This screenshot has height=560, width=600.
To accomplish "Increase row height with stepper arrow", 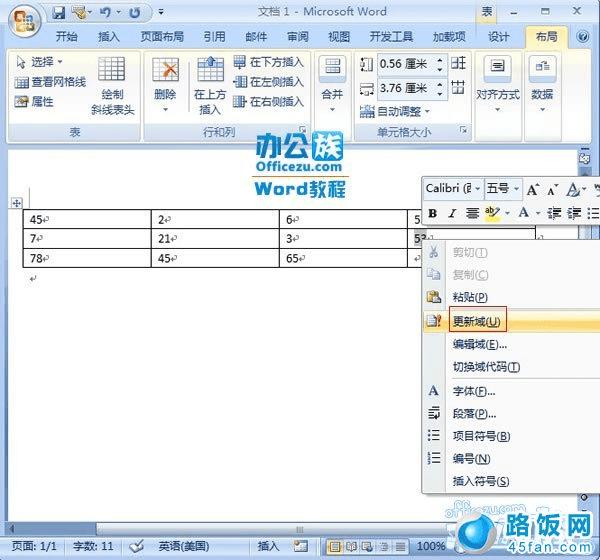I will click(440, 60).
